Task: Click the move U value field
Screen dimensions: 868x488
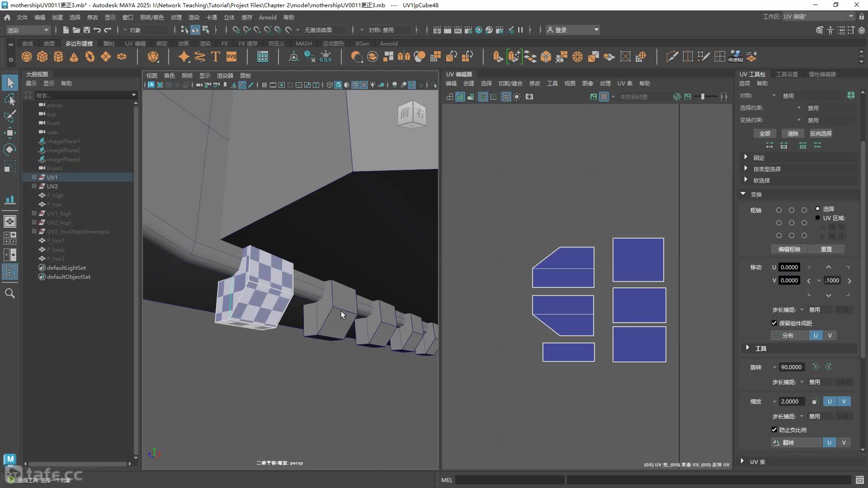Action: pos(789,267)
